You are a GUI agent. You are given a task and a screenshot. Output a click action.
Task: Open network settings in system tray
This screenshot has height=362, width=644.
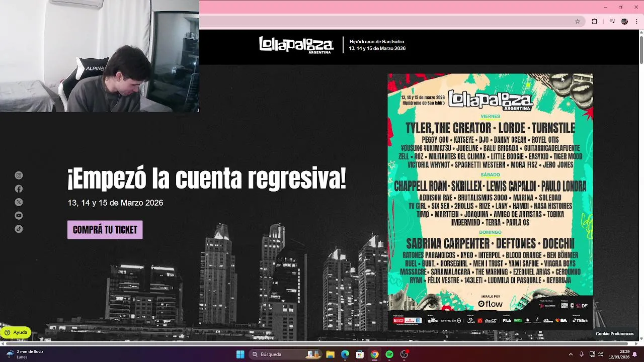pyautogui.click(x=592, y=354)
